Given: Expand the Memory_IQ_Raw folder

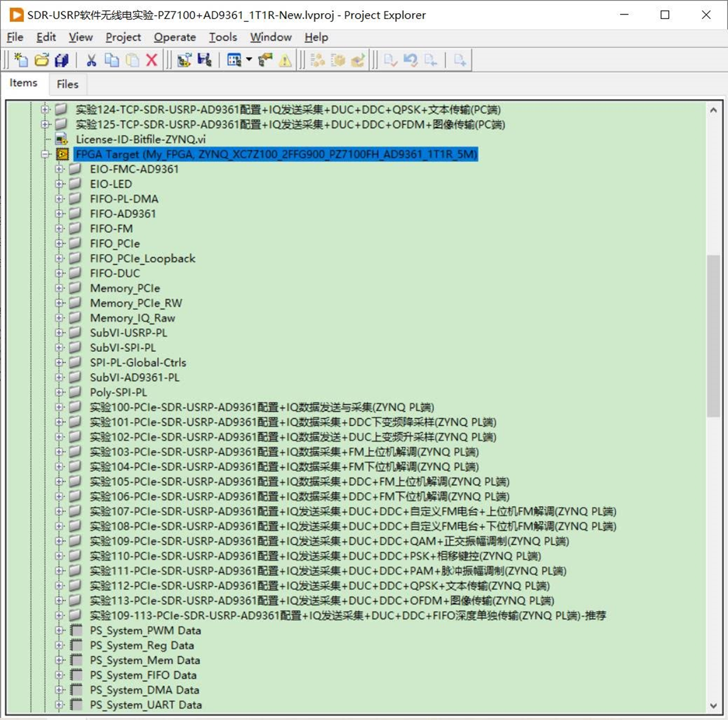Looking at the screenshot, I should pyautogui.click(x=59, y=318).
